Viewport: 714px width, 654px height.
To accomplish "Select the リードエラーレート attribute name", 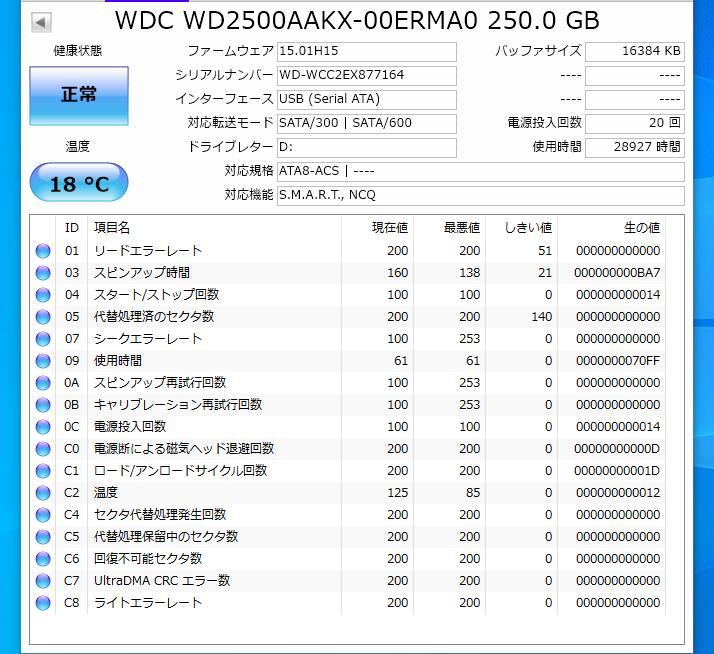I will tap(148, 251).
